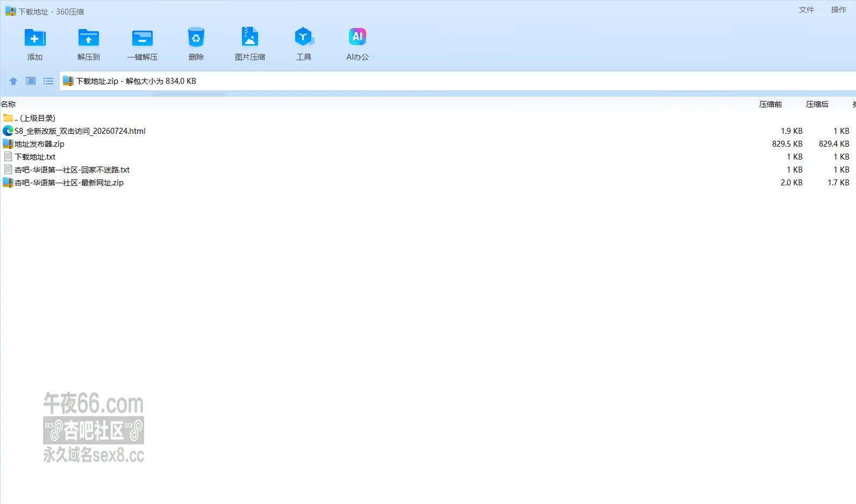Image resolution: width=856 pixels, height=504 pixels.
Task: Open the 图片压缩 image compression tool
Action: [250, 37]
